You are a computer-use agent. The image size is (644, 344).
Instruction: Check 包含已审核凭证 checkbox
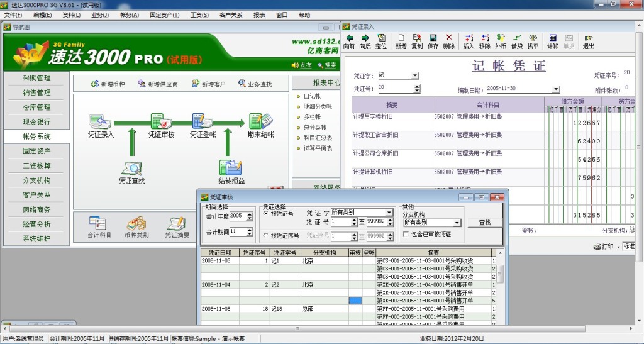click(x=406, y=235)
